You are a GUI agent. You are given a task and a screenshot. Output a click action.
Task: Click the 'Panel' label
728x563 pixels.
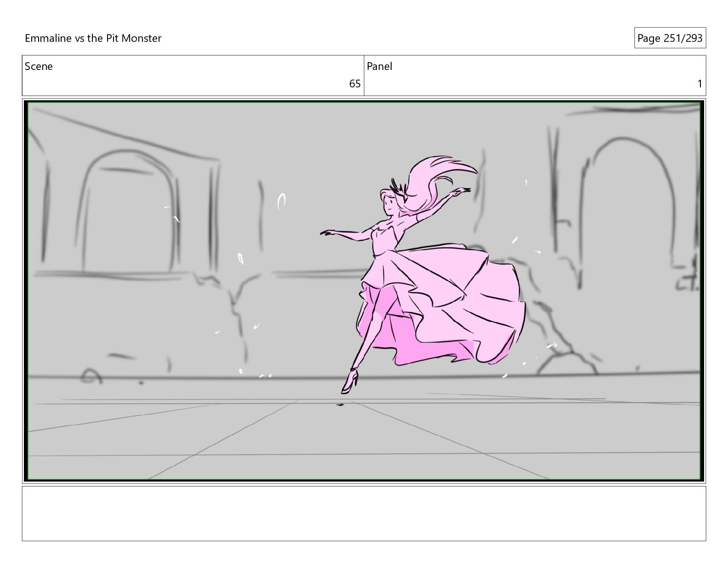379,66
